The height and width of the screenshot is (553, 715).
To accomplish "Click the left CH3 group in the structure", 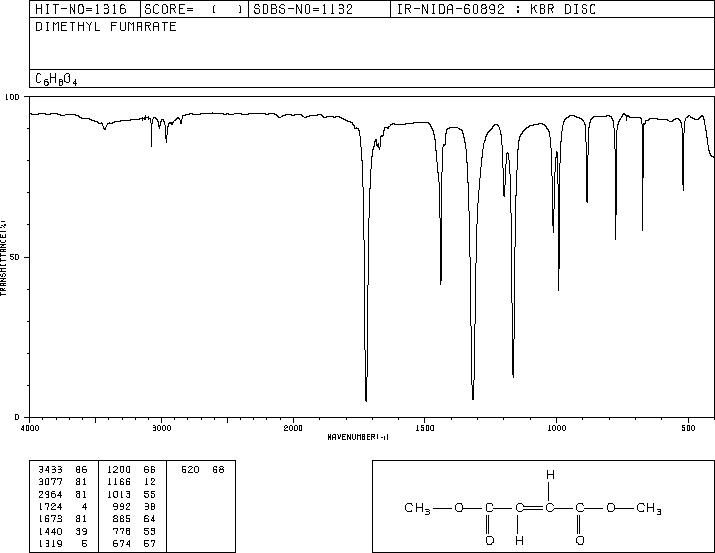I will pos(417,508).
